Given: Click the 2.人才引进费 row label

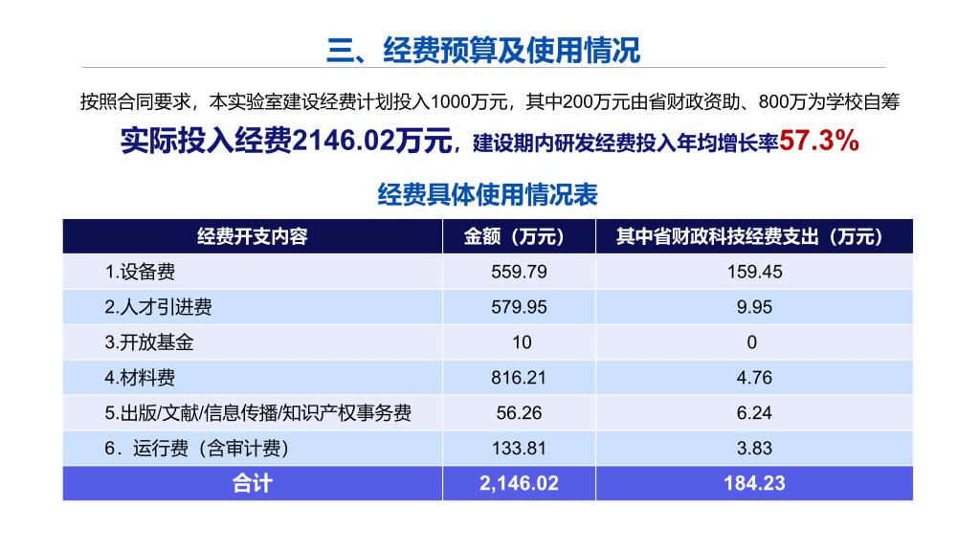Looking at the screenshot, I should pos(158,307).
